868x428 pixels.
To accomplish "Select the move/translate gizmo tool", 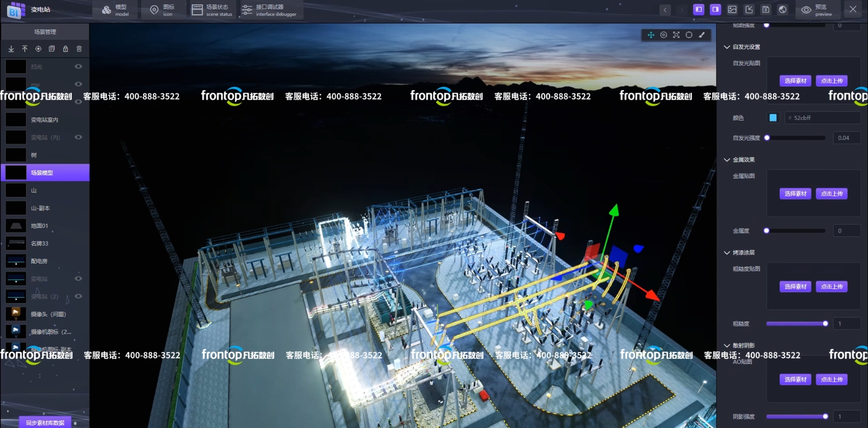I will (651, 35).
